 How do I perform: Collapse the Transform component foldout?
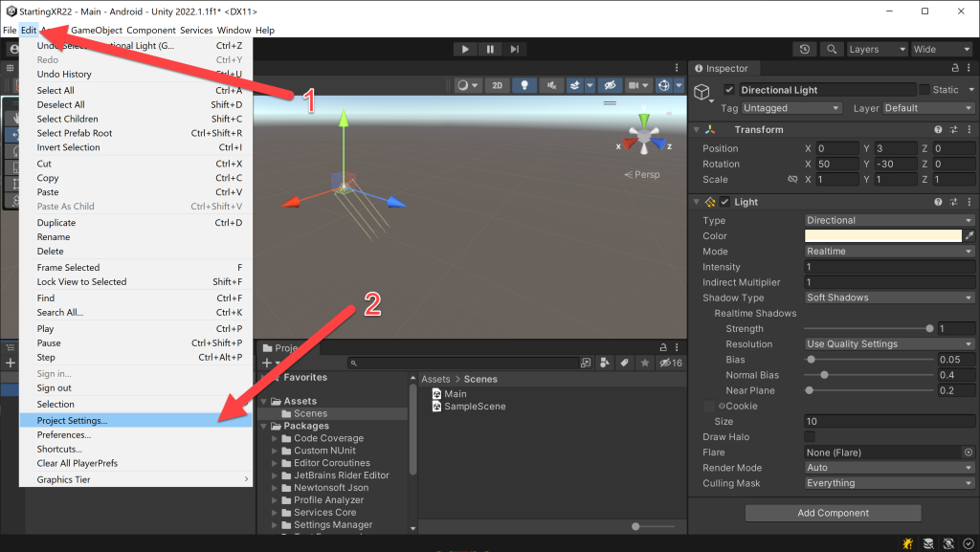[697, 130]
